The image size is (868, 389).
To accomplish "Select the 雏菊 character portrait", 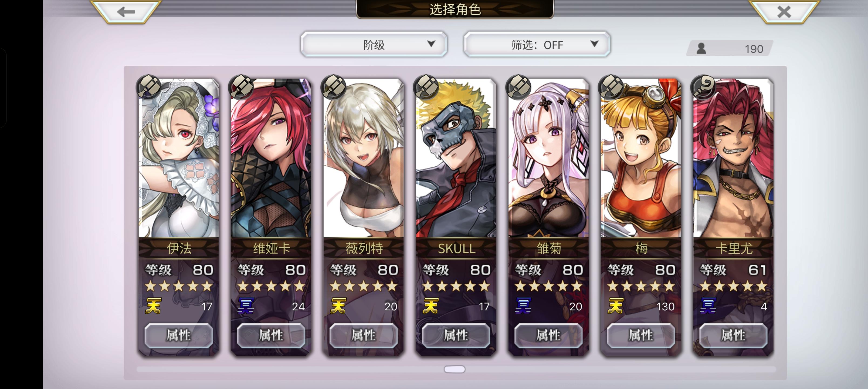I will pyautogui.click(x=548, y=158).
